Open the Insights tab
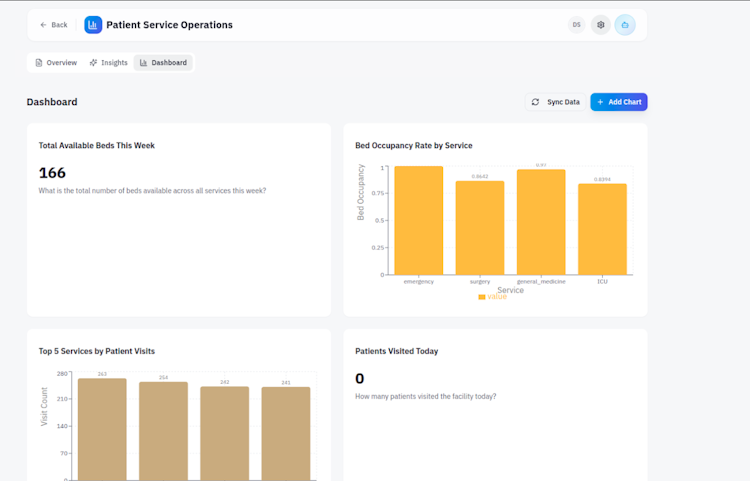 [109, 63]
